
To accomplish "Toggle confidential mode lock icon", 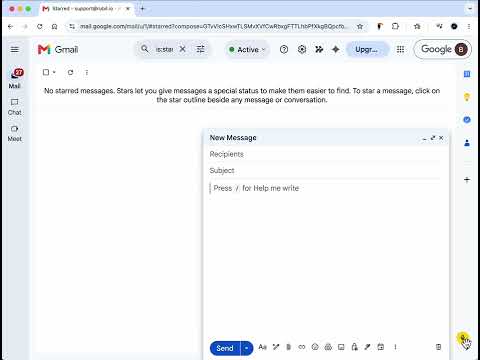I will pos(354,347).
